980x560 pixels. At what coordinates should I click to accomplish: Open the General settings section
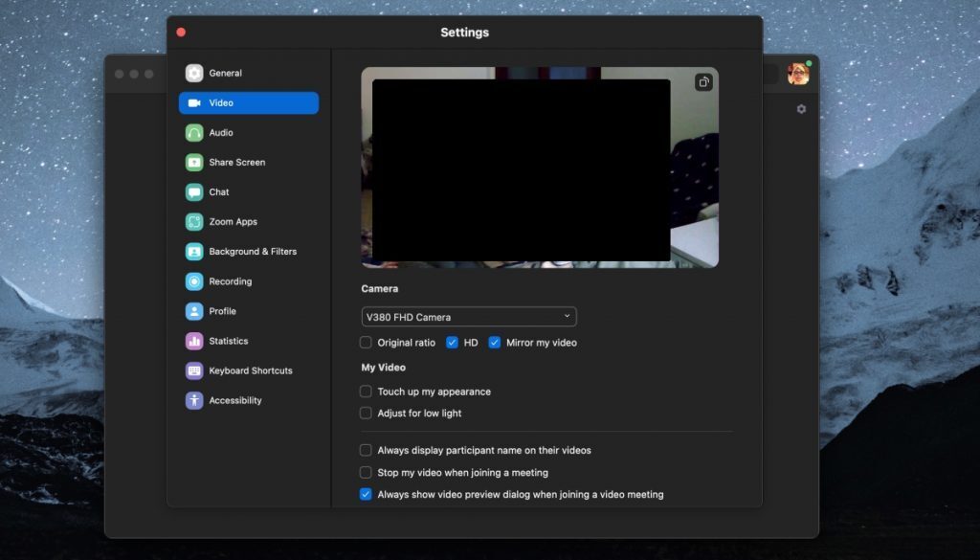(x=224, y=73)
